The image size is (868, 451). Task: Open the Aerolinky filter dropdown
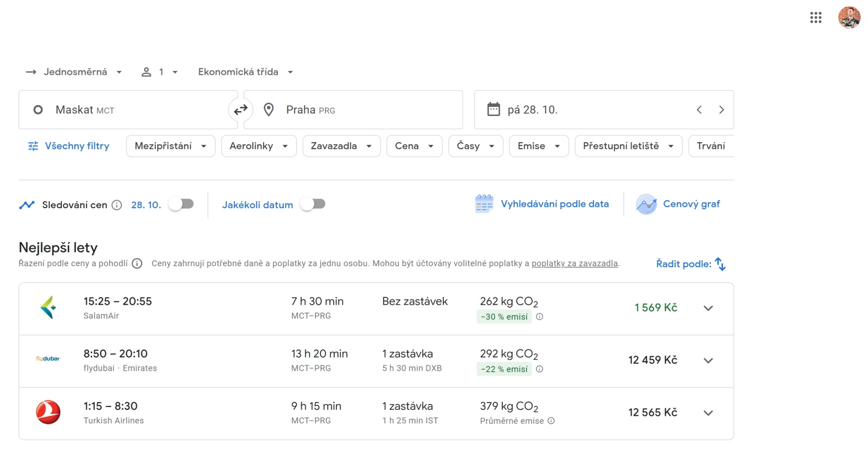pos(259,146)
